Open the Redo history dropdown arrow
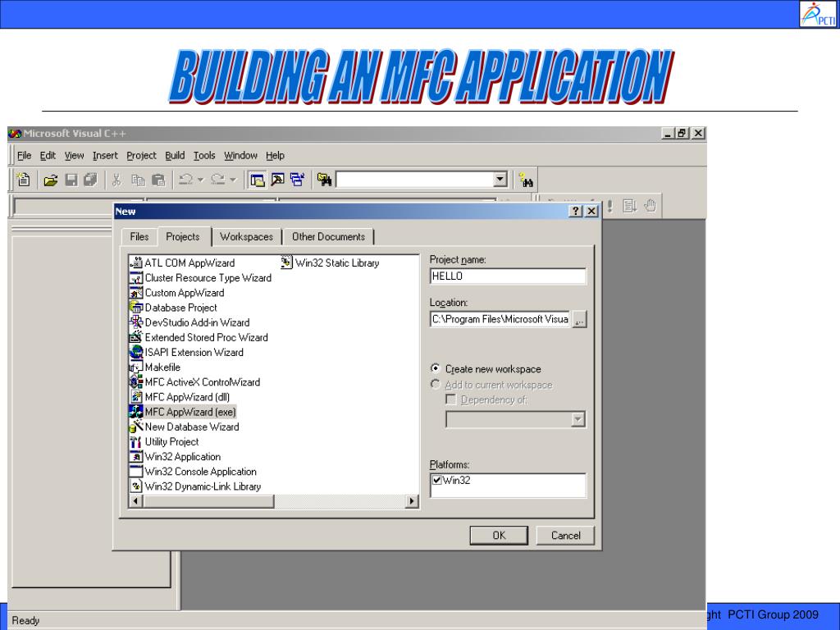Screen dimensions: 840x630 pyautogui.click(x=233, y=180)
